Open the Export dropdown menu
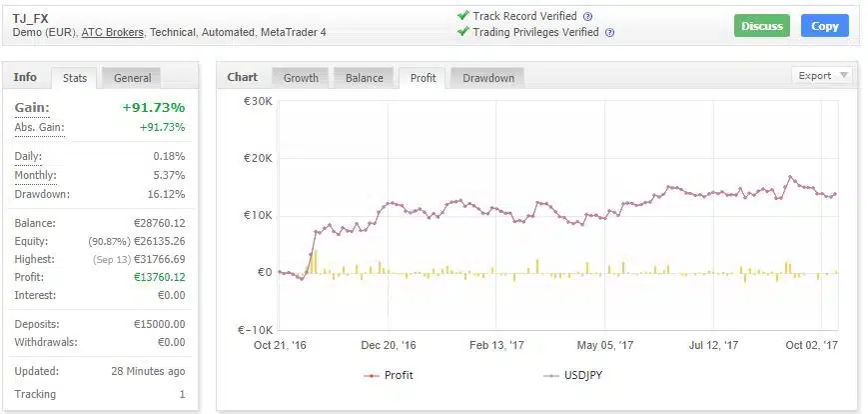The height and width of the screenshot is (414, 868). point(822,76)
